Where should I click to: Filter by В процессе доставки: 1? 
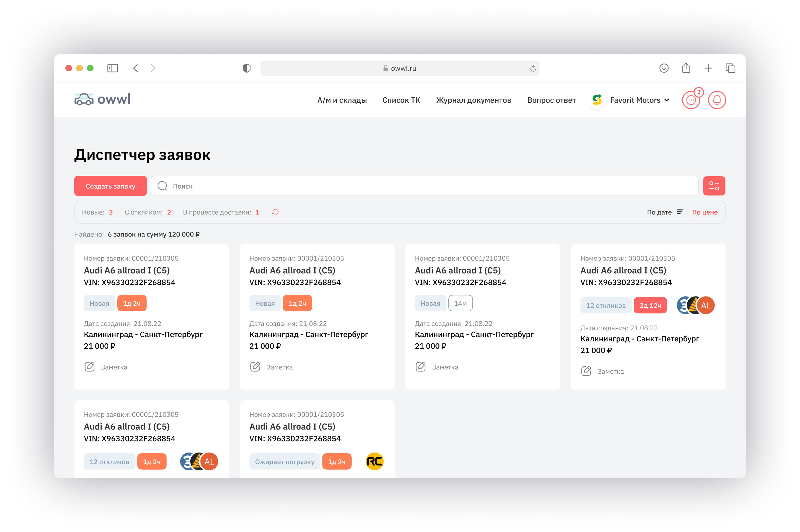pos(221,212)
